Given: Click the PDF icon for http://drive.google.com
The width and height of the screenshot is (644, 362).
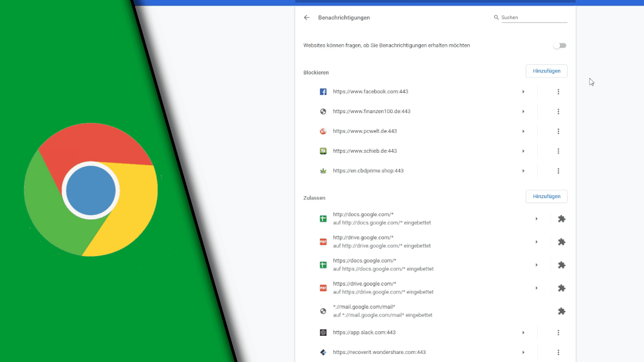Looking at the screenshot, I should 323,242.
